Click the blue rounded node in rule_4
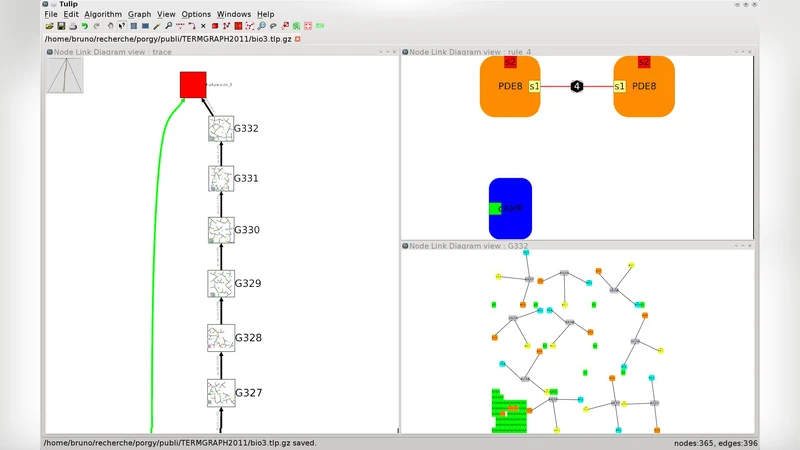 pos(510,207)
